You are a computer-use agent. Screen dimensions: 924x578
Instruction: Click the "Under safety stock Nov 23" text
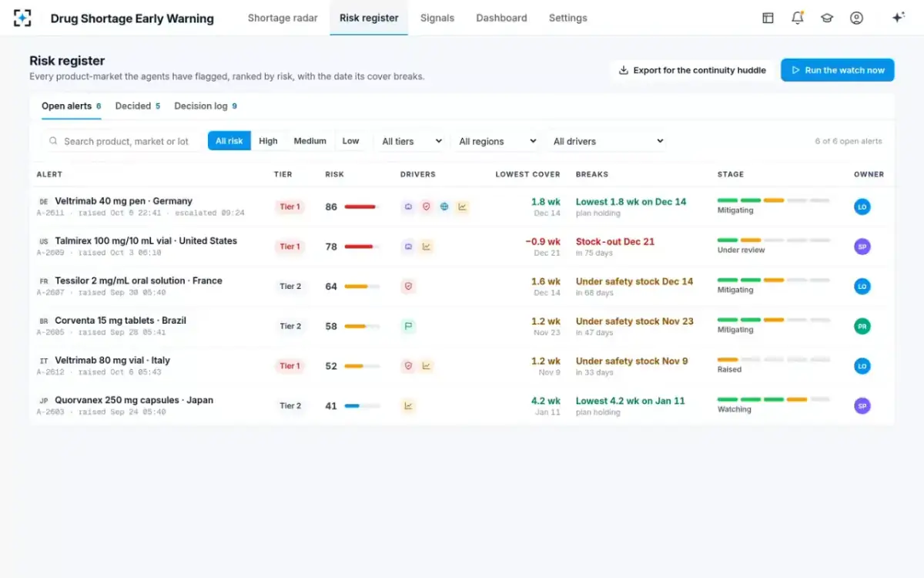pos(634,321)
